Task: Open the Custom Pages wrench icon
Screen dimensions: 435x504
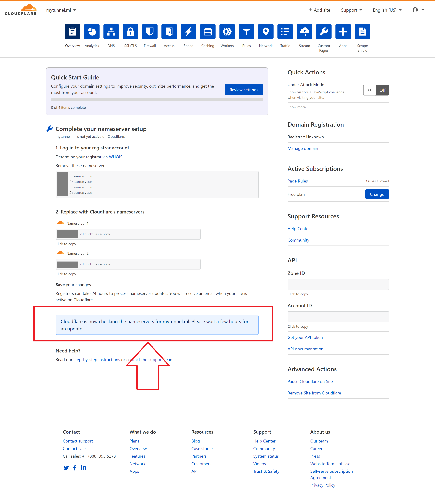Action: point(324,32)
